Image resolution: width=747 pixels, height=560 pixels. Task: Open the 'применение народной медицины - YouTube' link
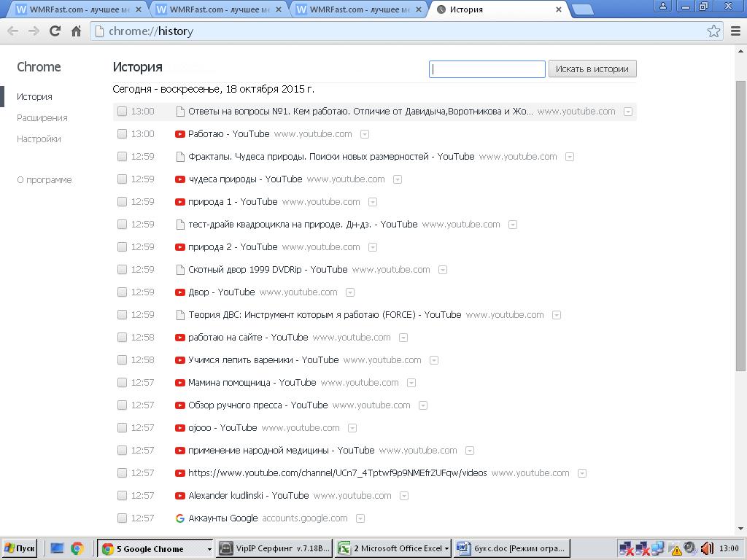coord(281,451)
